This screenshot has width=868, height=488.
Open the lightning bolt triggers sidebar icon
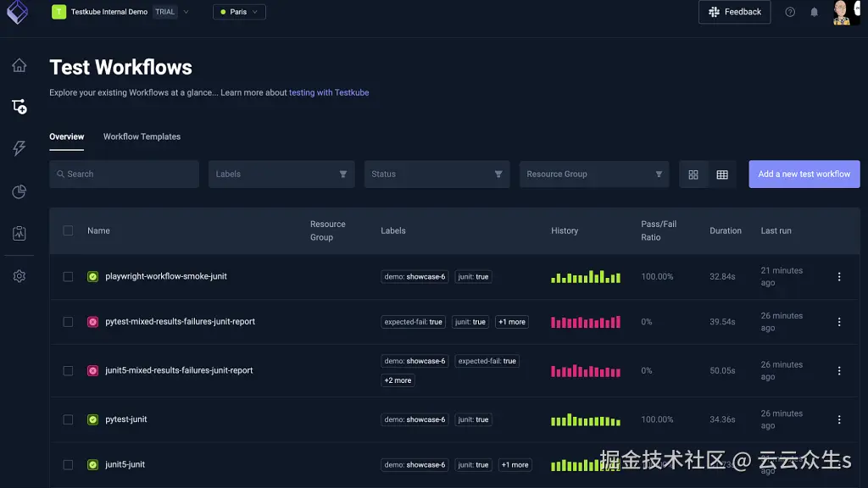[19, 147]
